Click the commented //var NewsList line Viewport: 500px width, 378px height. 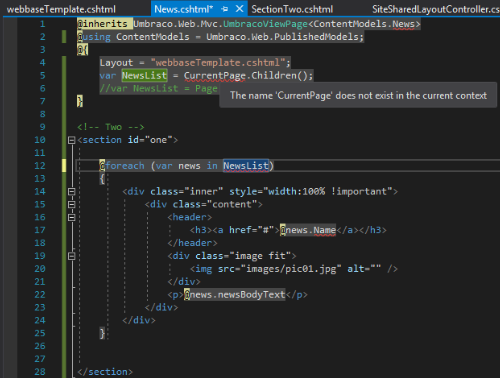click(x=158, y=89)
